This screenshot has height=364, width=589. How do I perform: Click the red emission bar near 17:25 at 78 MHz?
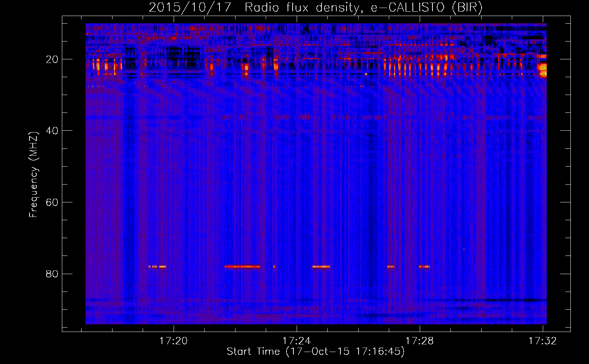(x=321, y=267)
